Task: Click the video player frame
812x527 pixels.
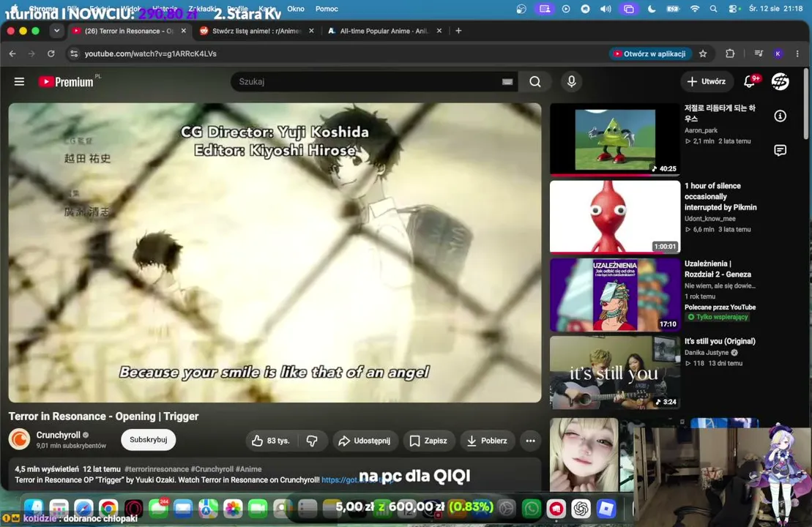Action: pos(275,253)
